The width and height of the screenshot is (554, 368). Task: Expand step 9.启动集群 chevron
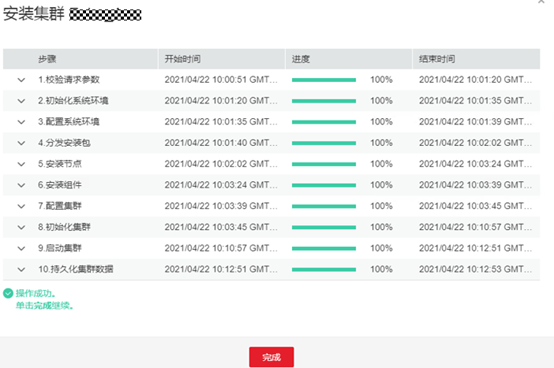click(x=21, y=248)
